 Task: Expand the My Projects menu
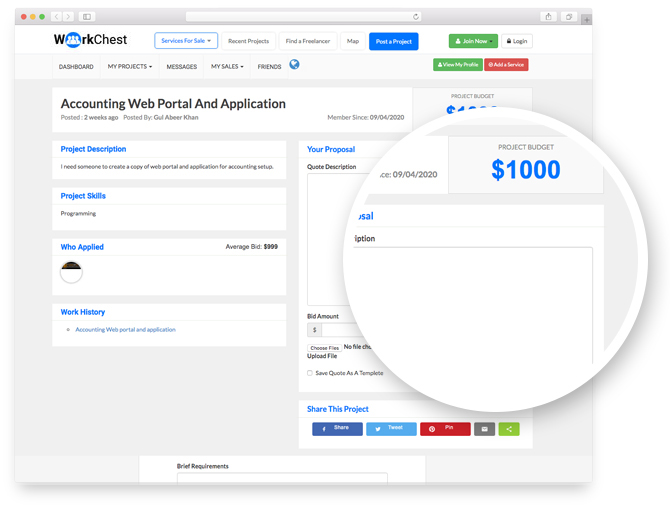(x=129, y=67)
